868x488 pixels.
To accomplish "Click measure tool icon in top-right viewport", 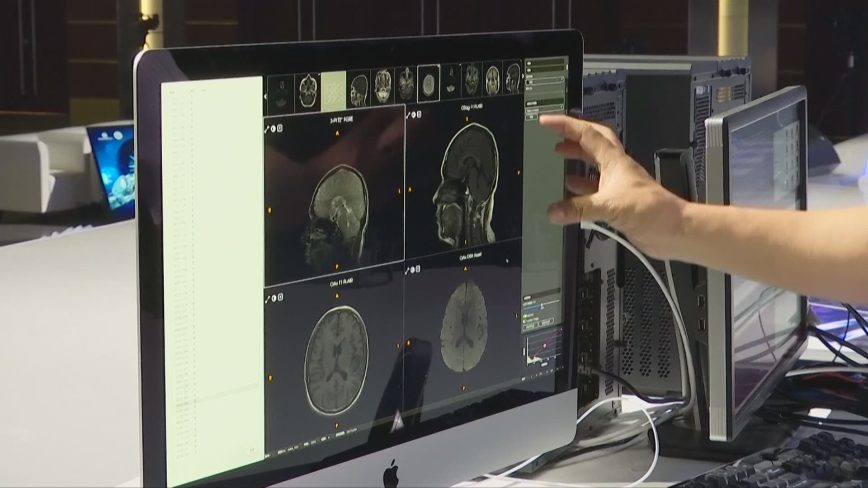I will pyautogui.click(x=407, y=115).
